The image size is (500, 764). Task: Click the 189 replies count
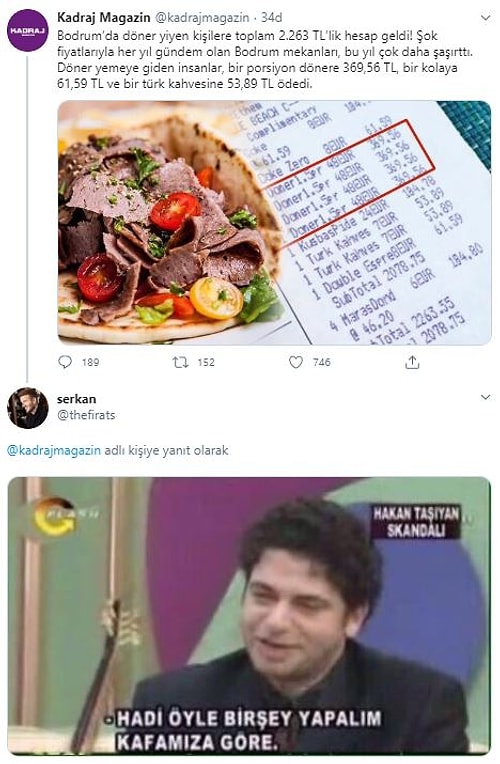coord(91,362)
